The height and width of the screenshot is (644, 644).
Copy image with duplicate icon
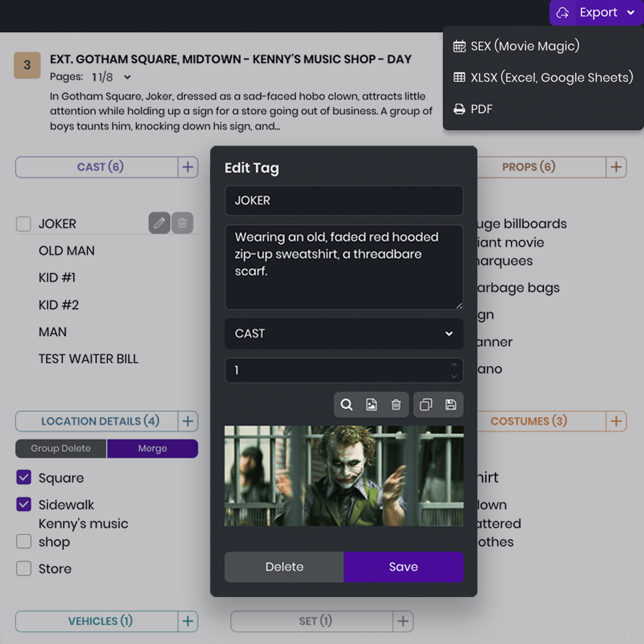click(426, 405)
